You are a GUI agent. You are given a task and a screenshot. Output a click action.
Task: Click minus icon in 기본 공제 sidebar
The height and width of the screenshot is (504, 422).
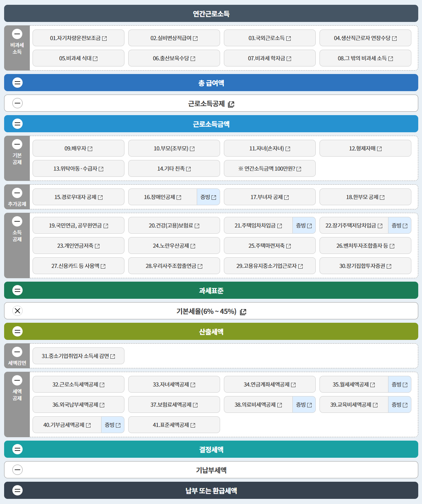tap(17, 144)
